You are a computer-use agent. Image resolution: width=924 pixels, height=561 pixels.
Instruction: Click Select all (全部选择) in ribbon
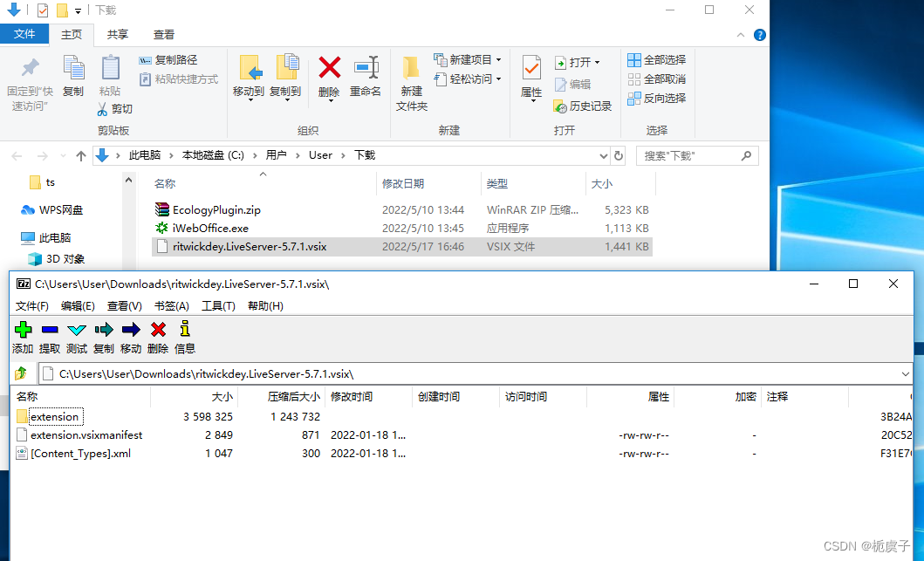[656, 60]
